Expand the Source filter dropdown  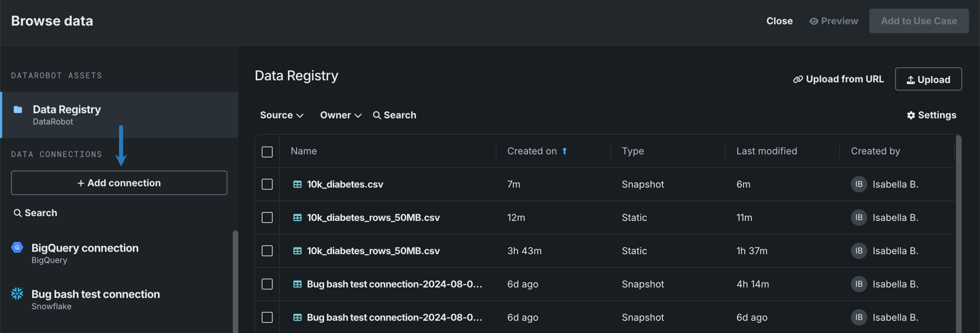pos(281,116)
